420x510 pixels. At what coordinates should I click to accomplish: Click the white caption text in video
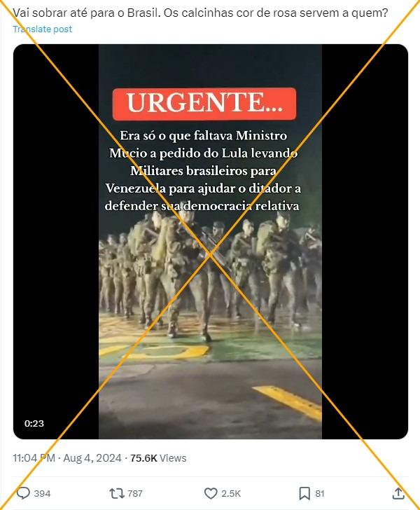(x=203, y=171)
